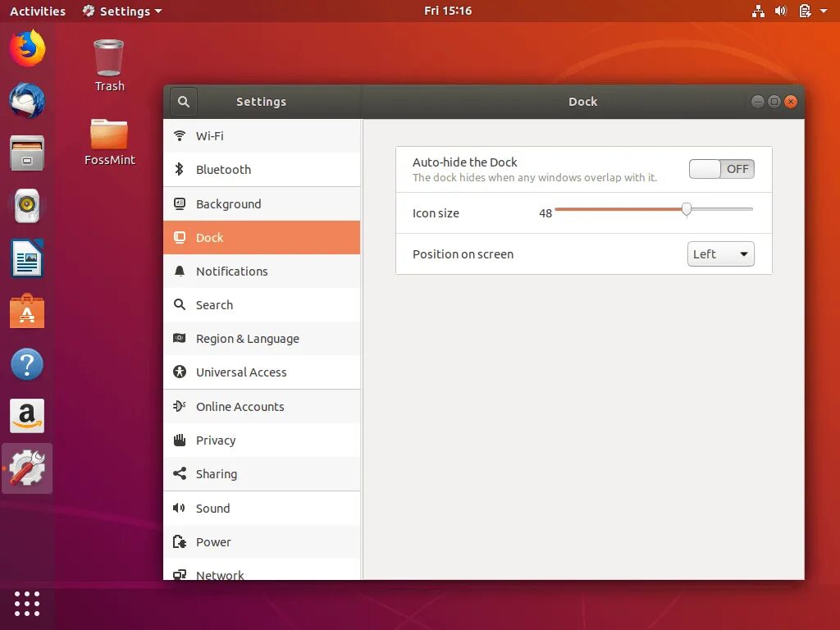Maximize the Settings window
Image resolution: width=840 pixels, height=630 pixels.
(774, 102)
